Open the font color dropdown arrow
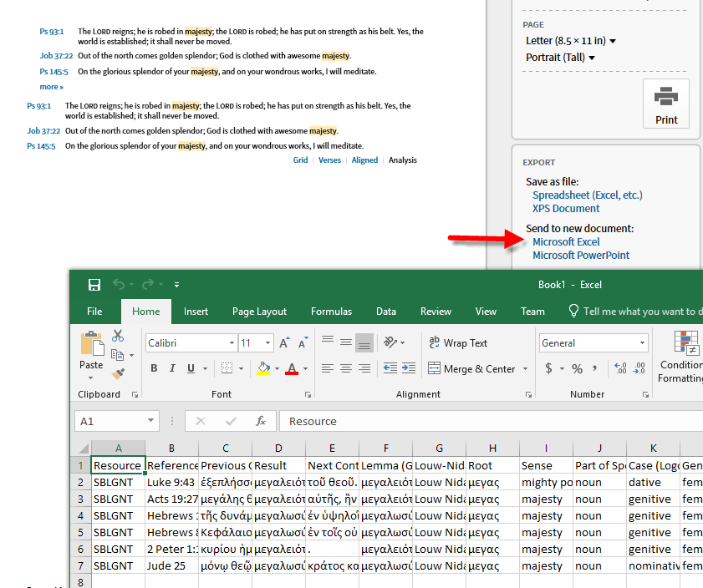Image resolution: width=703 pixels, height=588 pixels. click(306, 368)
